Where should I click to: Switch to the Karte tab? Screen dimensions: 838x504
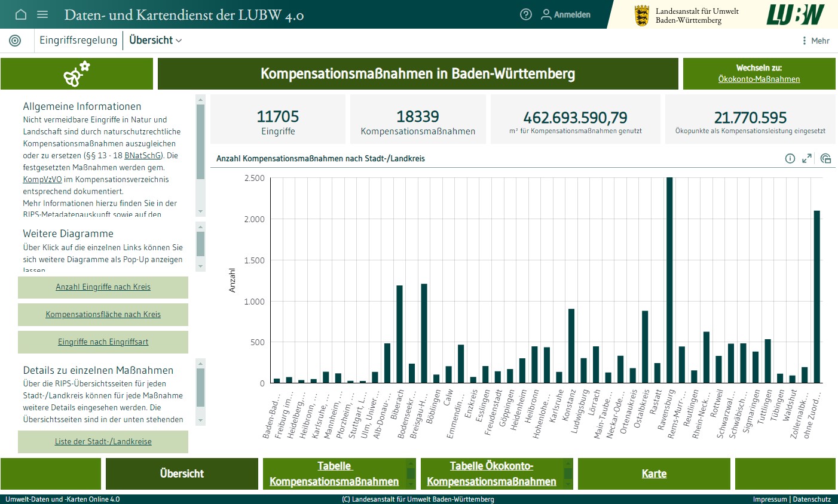(x=654, y=474)
